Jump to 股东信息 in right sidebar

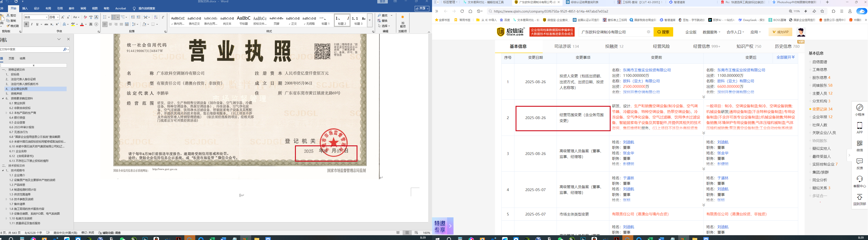point(820,78)
